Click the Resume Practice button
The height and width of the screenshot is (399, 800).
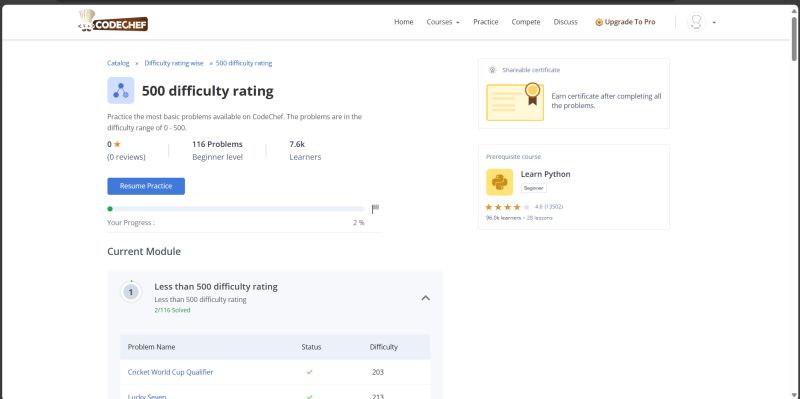(x=146, y=186)
